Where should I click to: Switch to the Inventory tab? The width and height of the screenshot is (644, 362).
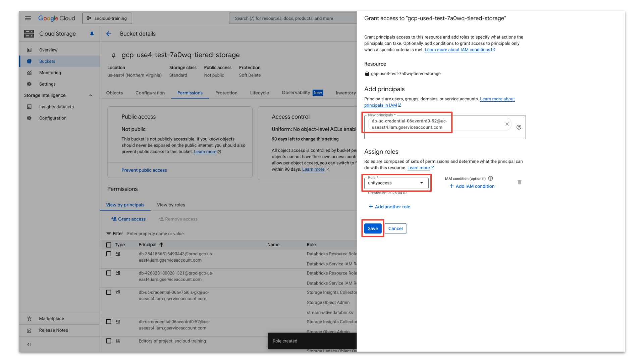coord(345,93)
